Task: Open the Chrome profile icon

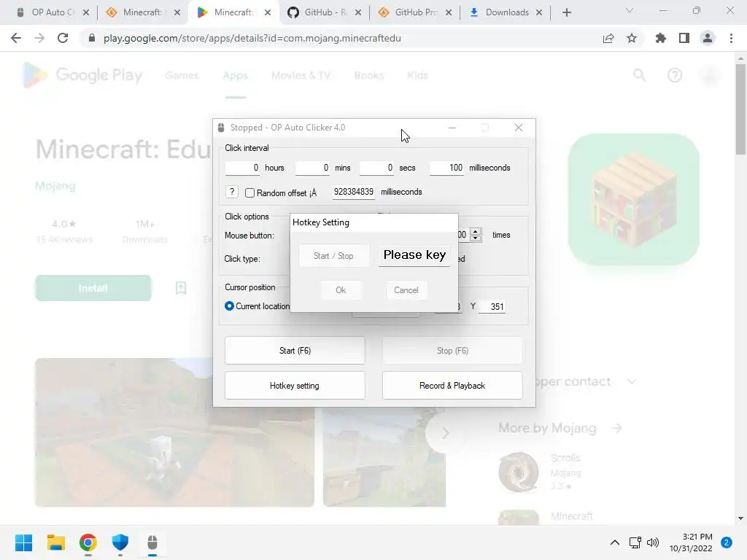Action: pyautogui.click(x=708, y=38)
